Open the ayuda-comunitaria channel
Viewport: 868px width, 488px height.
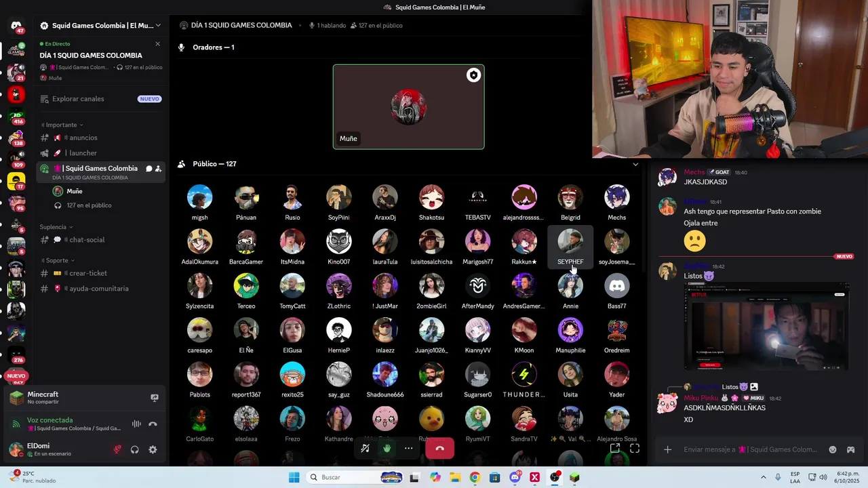(100, 289)
